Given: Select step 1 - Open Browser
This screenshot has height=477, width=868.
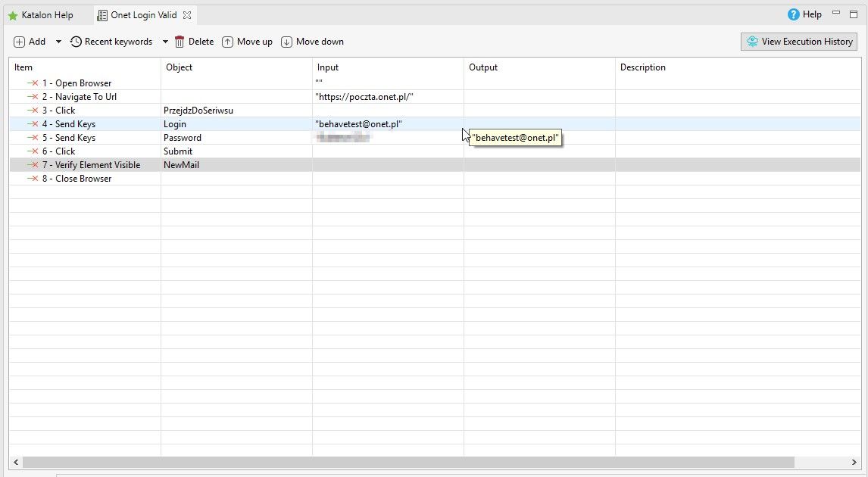Looking at the screenshot, I should point(76,83).
